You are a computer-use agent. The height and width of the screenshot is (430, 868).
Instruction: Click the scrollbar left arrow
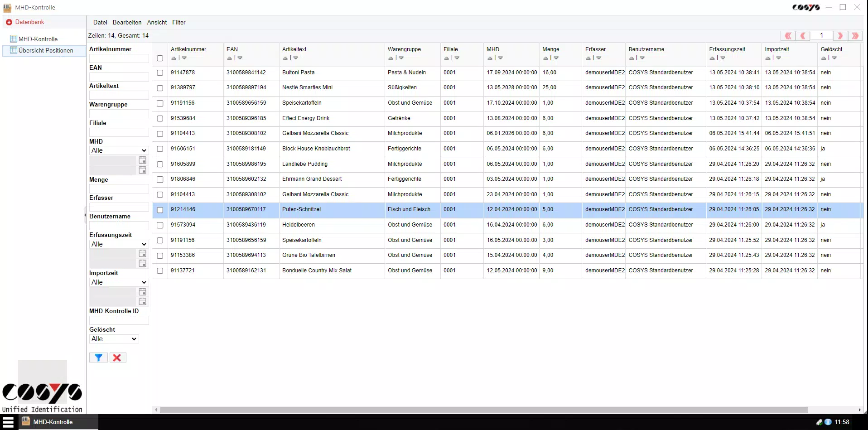156,410
